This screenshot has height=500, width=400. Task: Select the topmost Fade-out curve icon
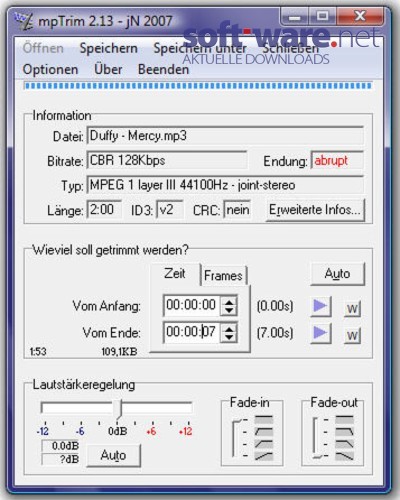[x=344, y=420]
